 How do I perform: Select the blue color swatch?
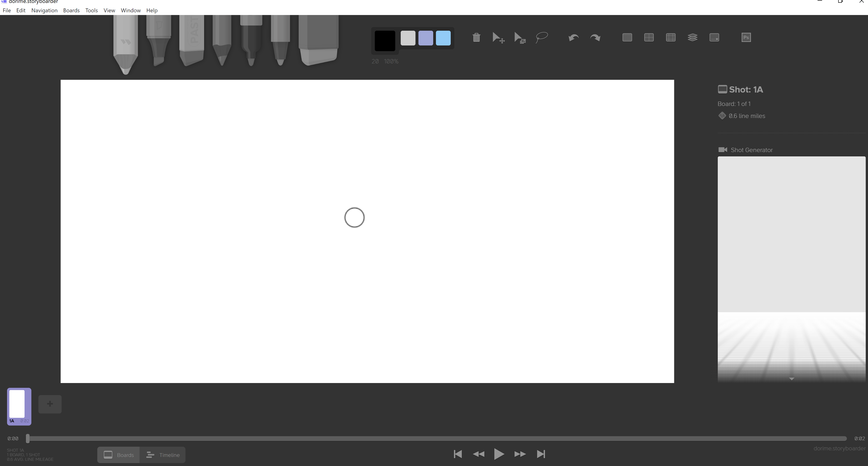(443, 38)
